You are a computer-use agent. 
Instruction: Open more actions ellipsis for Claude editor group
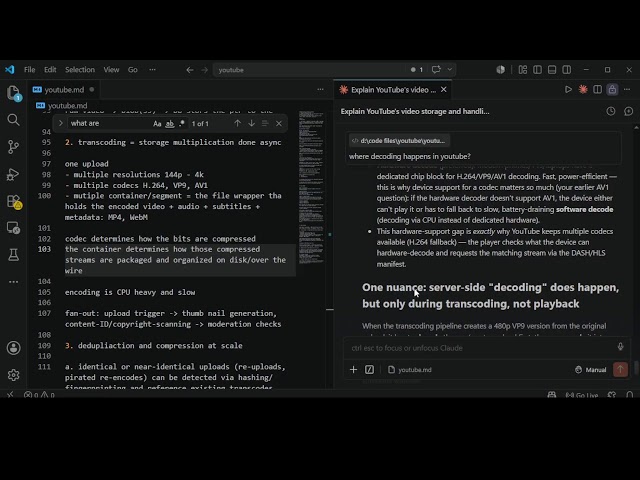tap(627, 89)
